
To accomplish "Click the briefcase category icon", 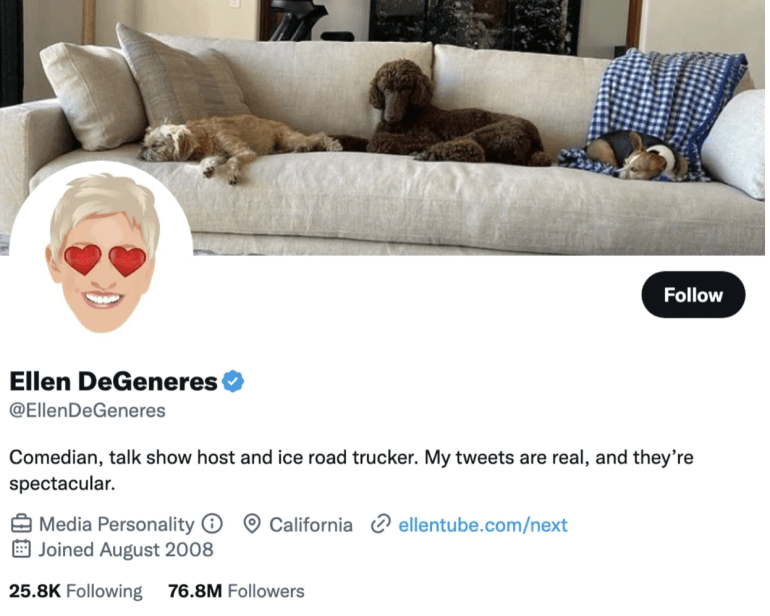I will [x=21, y=524].
